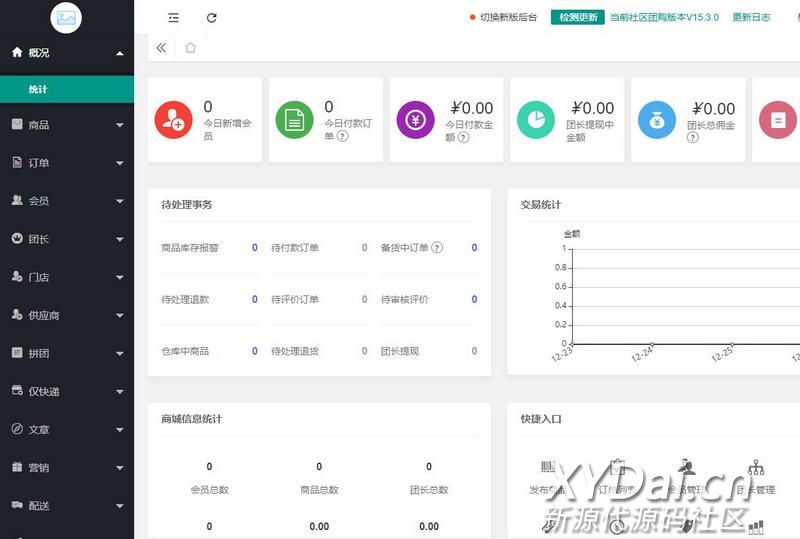Click the refresh icon in top bar

[x=211, y=18]
